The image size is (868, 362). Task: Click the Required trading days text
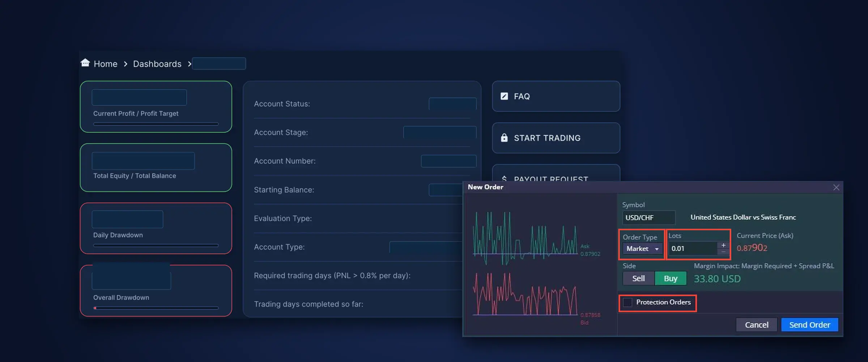pyautogui.click(x=332, y=275)
